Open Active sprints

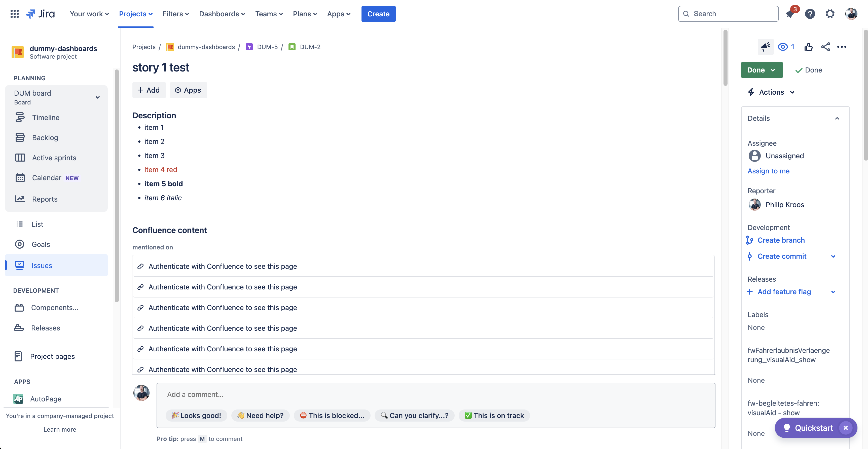tap(54, 157)
